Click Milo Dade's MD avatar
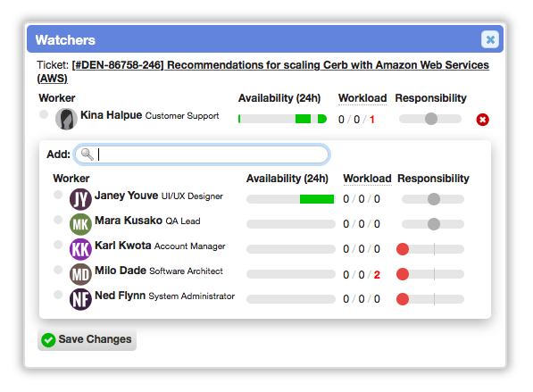 [80, 274]
